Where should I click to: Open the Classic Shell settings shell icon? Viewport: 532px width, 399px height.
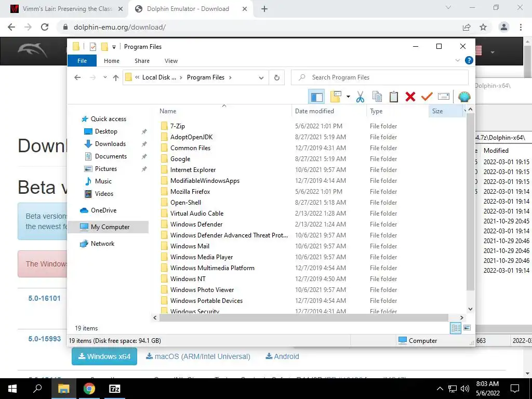464,97
